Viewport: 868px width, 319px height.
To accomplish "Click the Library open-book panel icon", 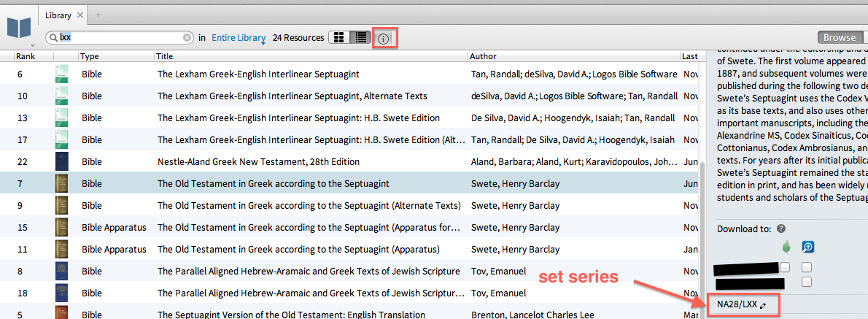I will pos(19,27).
